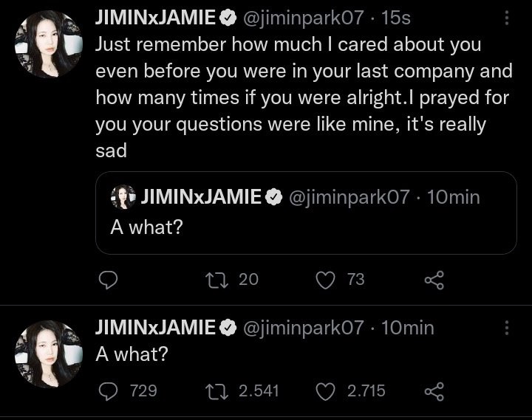Open more options on second tweet
Screen dimensions: 532x420
(506, 328)
